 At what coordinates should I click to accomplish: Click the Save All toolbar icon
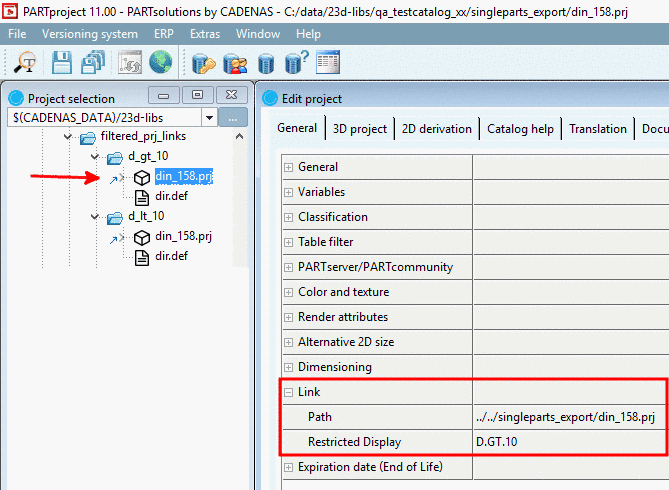click(93, 62)
